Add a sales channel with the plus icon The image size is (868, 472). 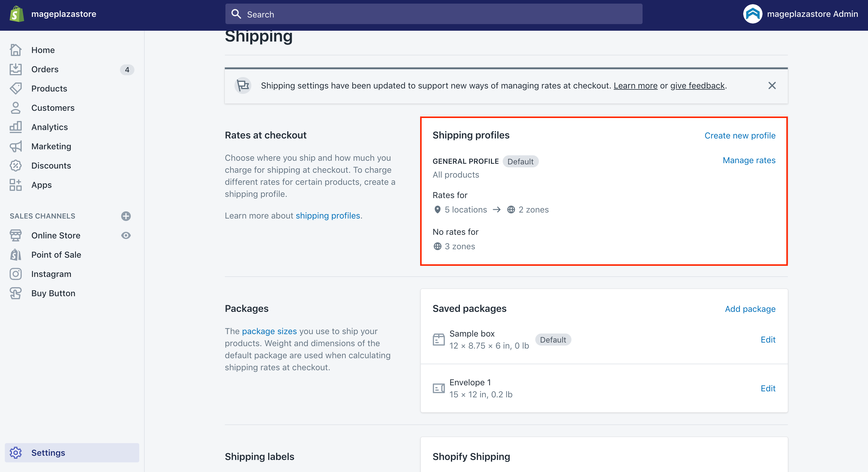(126, 216)
